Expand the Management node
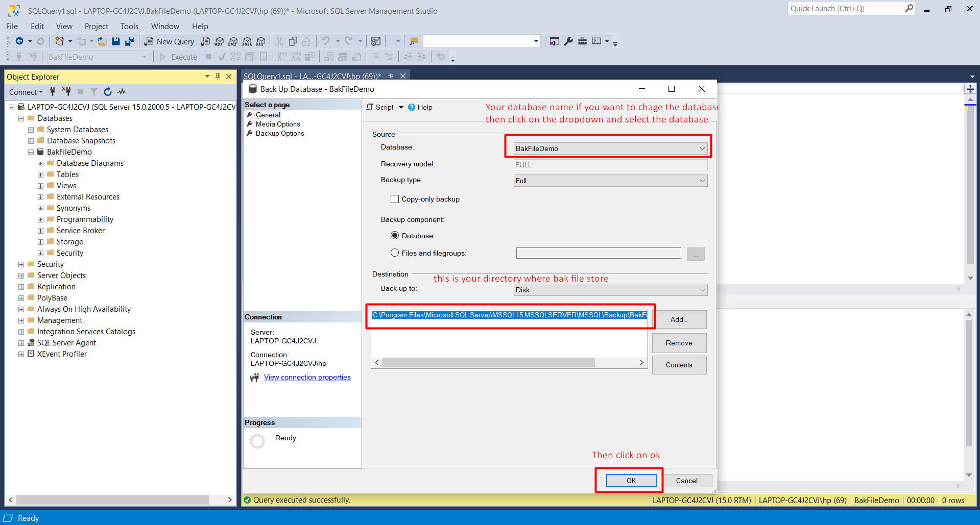 click(x=21, y=320)
